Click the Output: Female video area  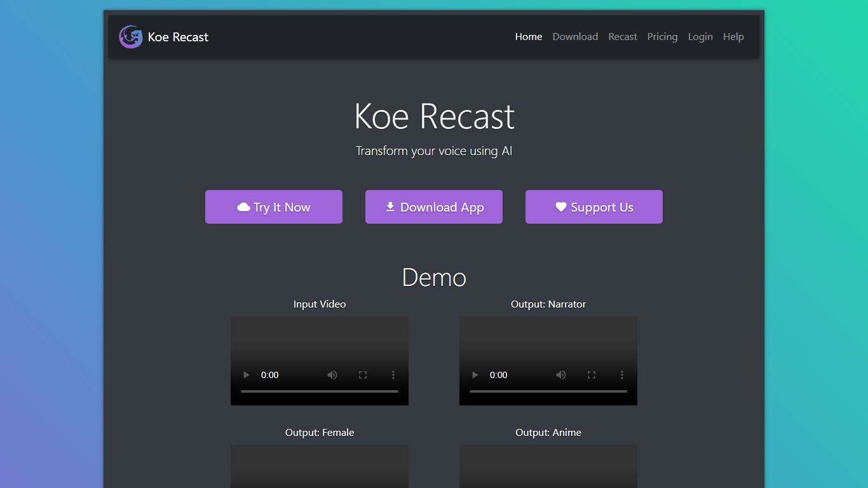(x=319, y=467)
